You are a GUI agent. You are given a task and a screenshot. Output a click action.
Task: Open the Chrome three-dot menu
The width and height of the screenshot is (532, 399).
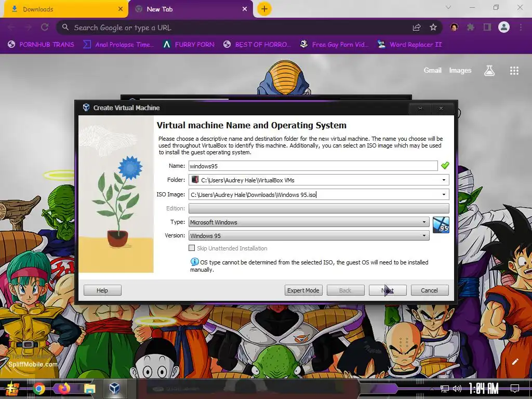(521, 27)
